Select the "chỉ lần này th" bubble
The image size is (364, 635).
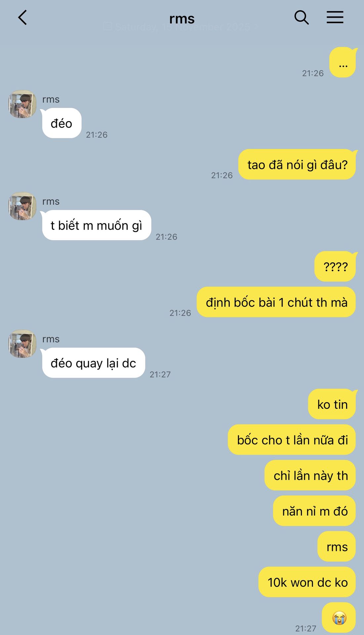310,475
